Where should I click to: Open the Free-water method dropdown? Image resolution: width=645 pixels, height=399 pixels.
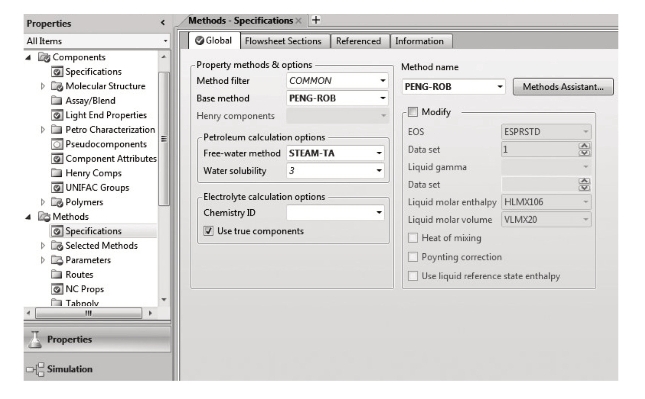pyautogui.click(x=379, y=153)
